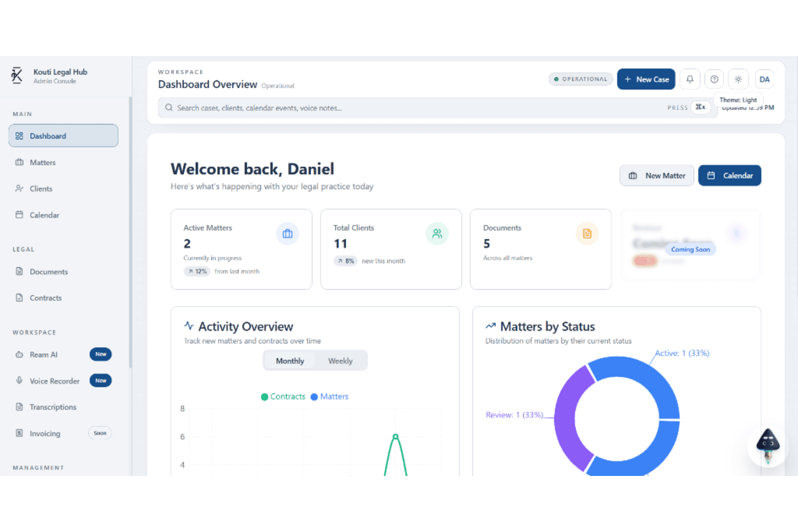Click the Active Matters briefcase icon
798x532 pixels.
[x=287, y=233]
